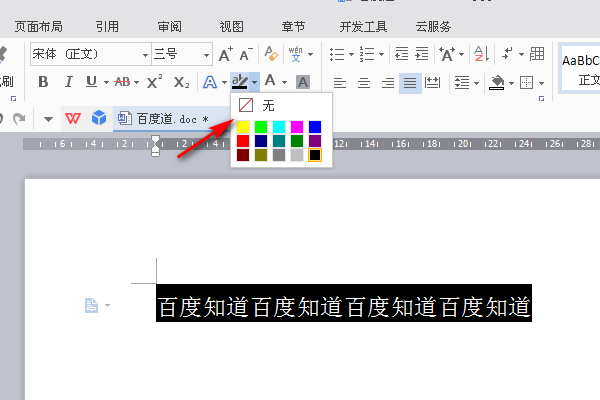Toggle underline formatting
The width and height of the screenshot is (600, 400).
click(x=91, y=82)
